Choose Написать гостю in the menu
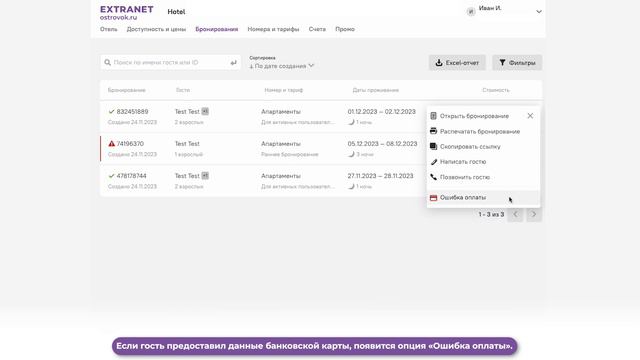640x360 pixels. point(463,162)
